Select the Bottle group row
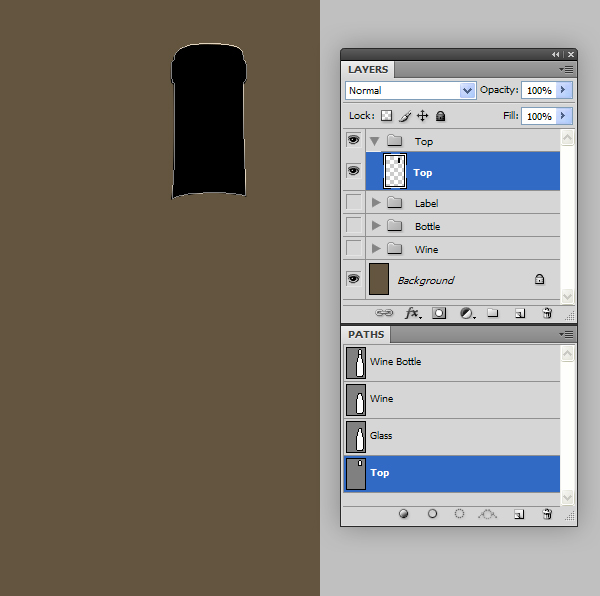This screenshot has height=596, width=600. (x=463, y=225)
